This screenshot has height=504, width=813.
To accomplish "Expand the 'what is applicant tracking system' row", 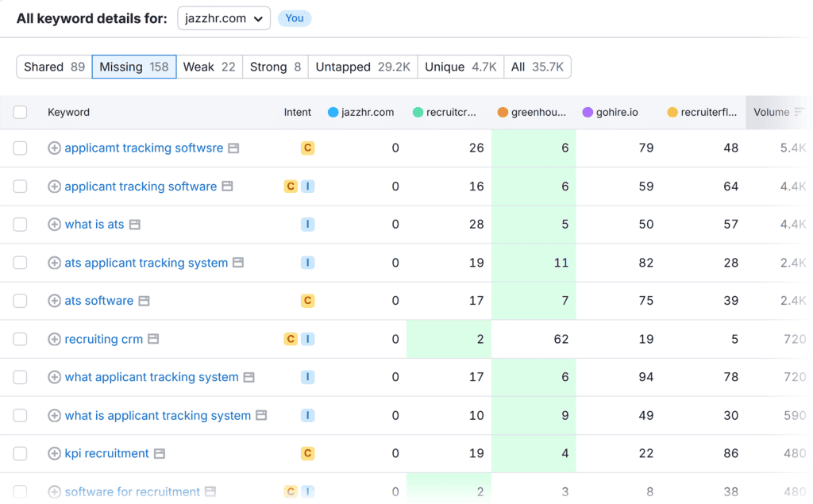I will click(54, 415).
